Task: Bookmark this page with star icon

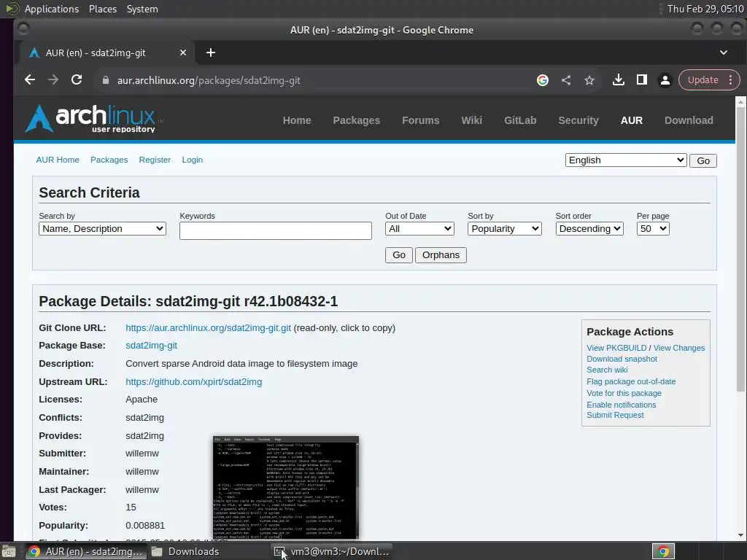Action: click(x=589, y=80)
